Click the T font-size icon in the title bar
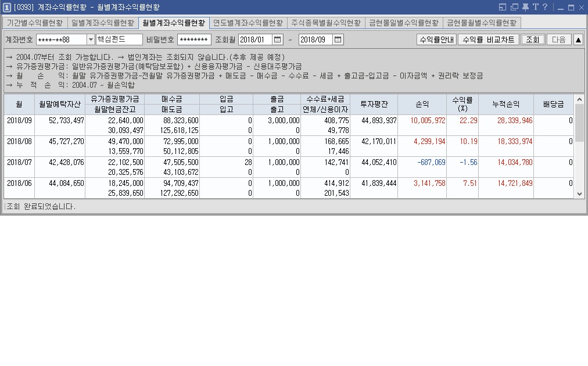Screen dimensions: 588x366 [x=536, y=7]
